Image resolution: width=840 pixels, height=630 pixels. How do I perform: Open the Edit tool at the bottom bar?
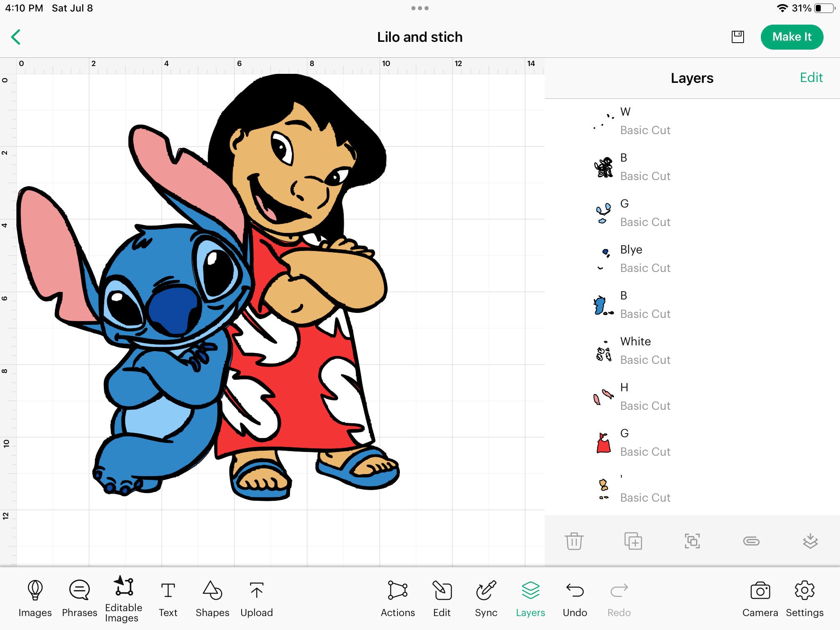441,598
